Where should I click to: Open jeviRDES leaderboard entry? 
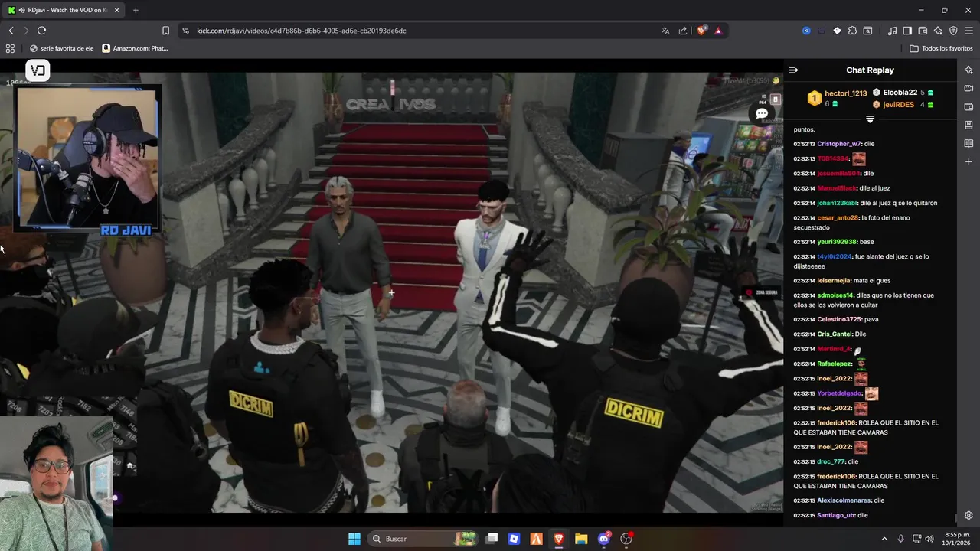point(903,105)
